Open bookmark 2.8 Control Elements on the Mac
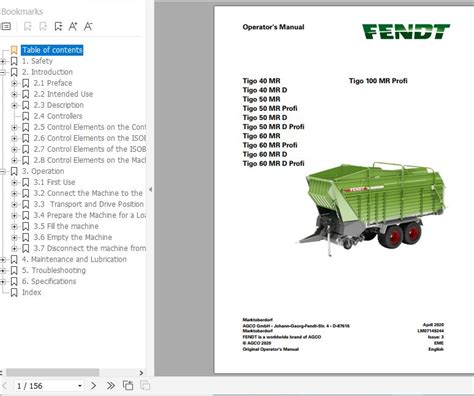The height and width of the screenshot is (396, 474). (x=89, y=160)
